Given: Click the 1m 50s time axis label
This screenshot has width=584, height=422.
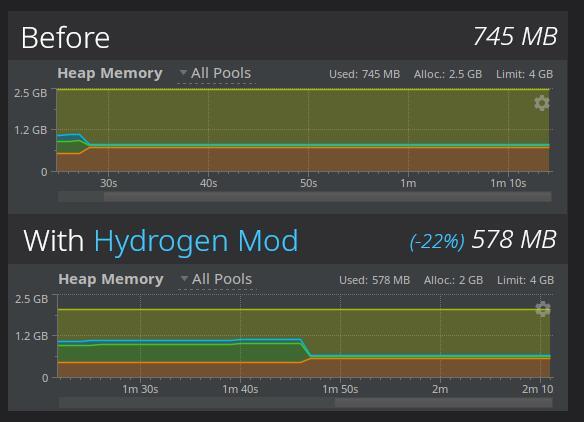Looking at the screenshot, I should coord(340,389).
